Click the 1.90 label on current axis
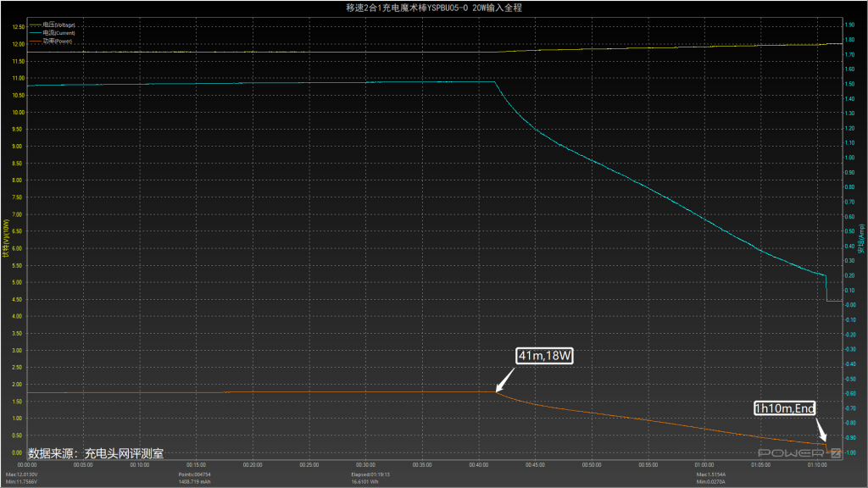Image resolution: width=868 pixels, height=488 pixels. pyautogui.click(x=849, y=25)
